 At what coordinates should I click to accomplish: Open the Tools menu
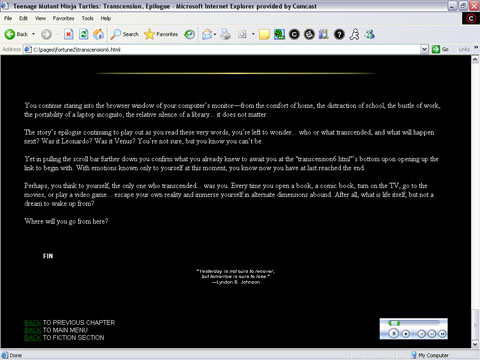(88, 18)
